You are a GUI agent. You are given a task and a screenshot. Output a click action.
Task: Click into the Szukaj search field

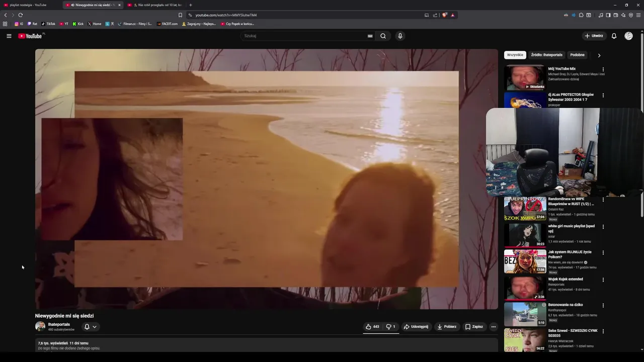304,36
